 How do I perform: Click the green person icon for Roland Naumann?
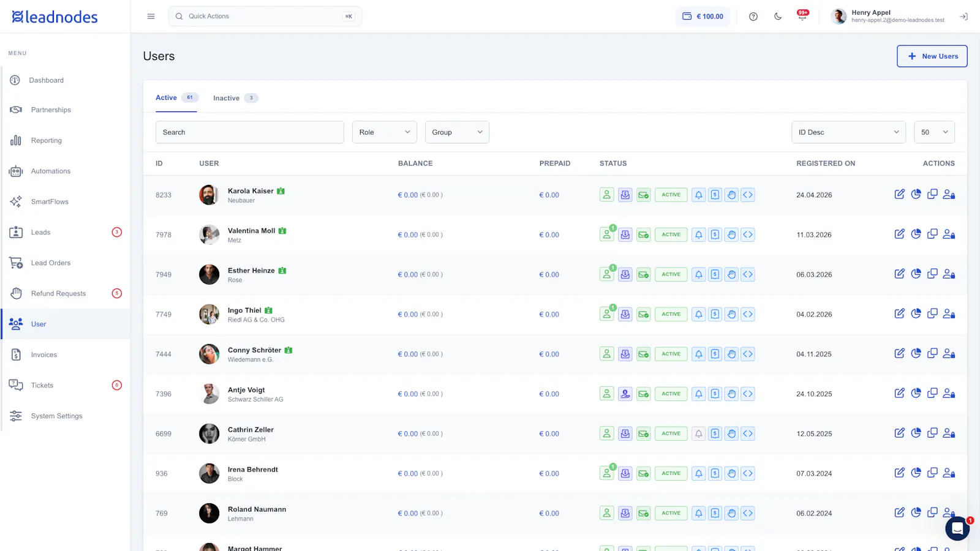click(x=606, y=513)
